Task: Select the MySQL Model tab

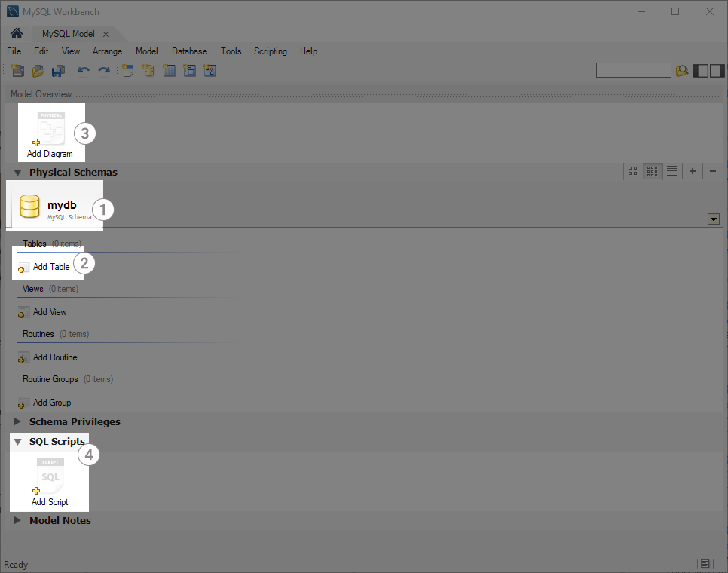Action: [69, 33]
